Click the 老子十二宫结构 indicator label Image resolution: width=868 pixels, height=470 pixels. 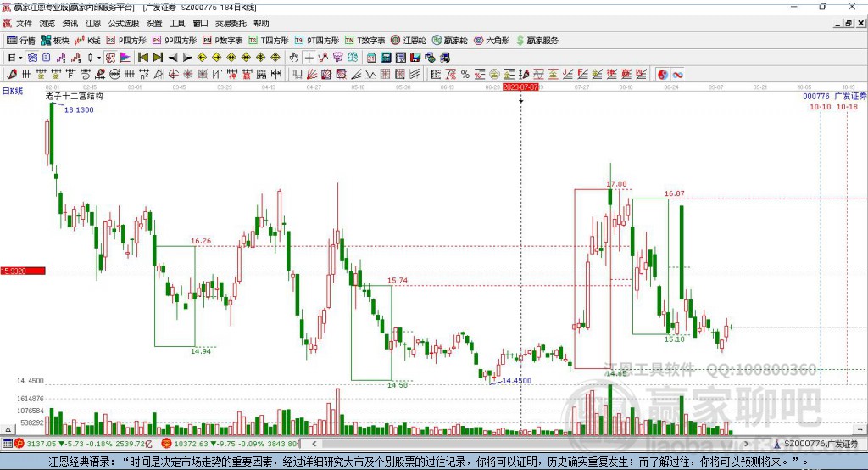(75, 97)
